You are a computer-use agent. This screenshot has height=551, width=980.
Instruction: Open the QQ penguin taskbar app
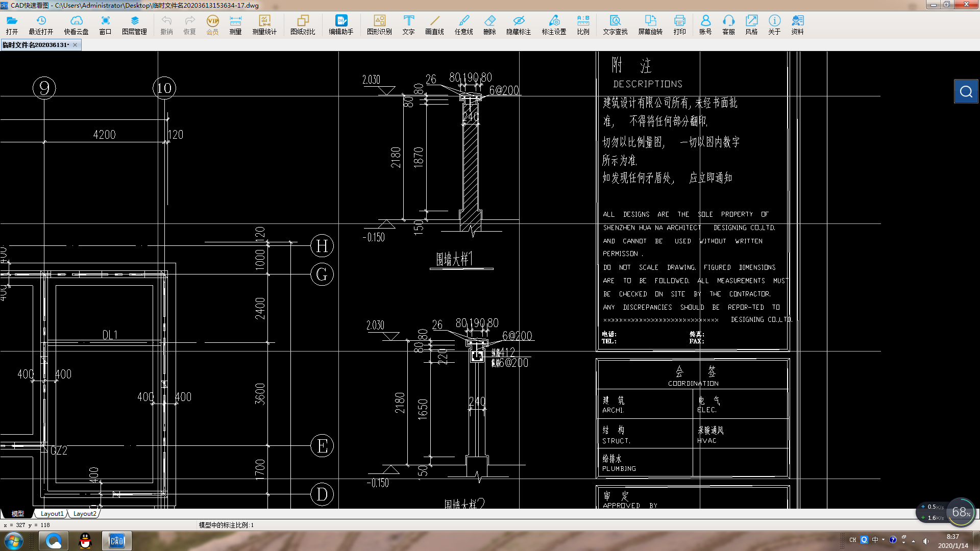click(85, 541)
